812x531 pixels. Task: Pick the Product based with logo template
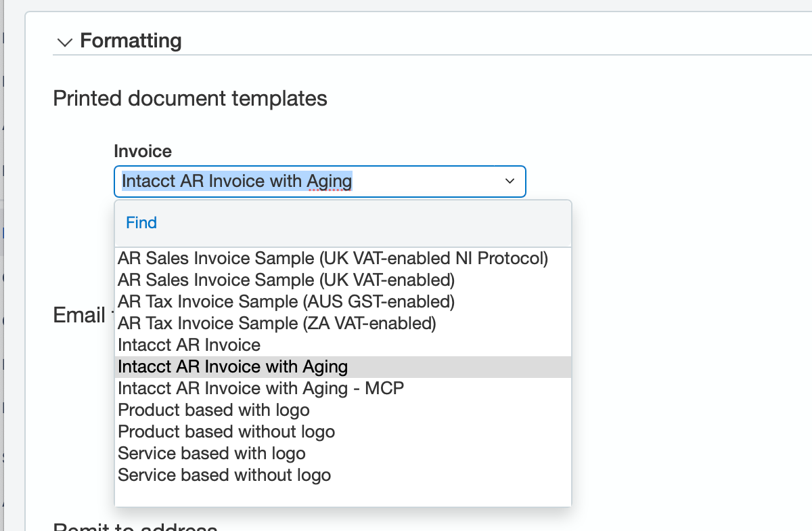pos(214,410)
